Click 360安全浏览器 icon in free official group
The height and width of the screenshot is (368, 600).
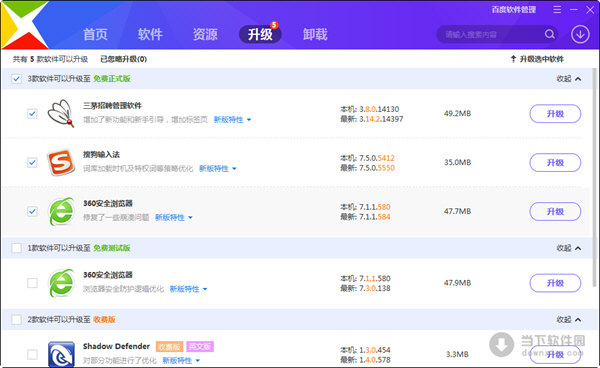[61, 211]
